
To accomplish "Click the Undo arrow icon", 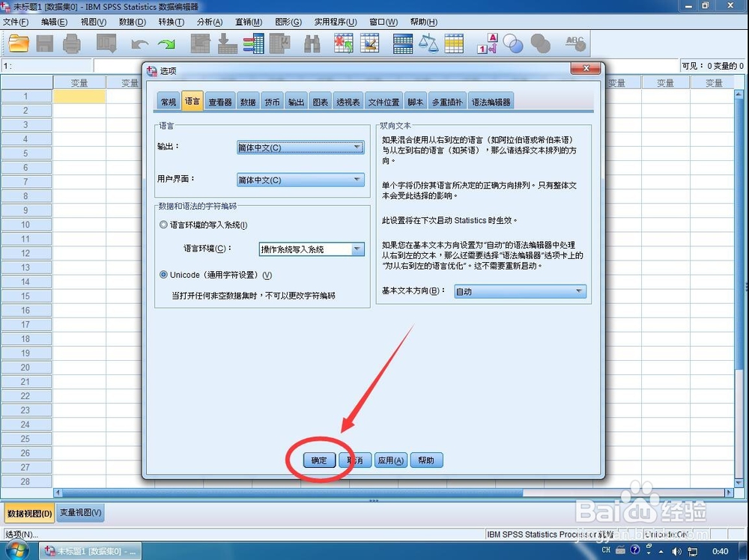I will [x=139, y=44].
